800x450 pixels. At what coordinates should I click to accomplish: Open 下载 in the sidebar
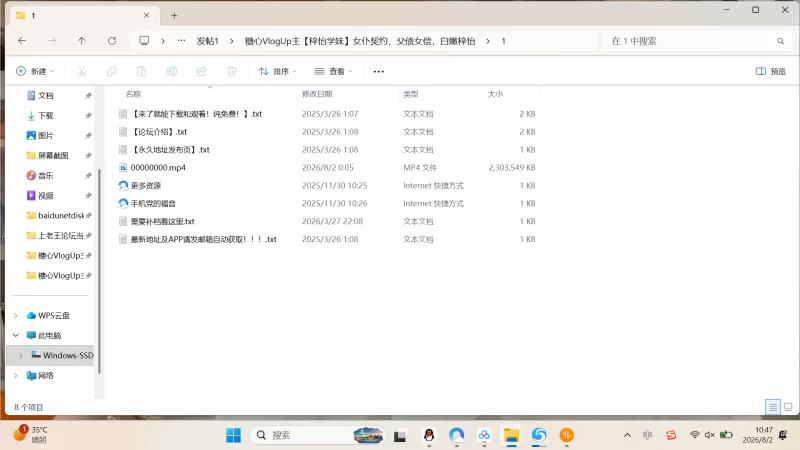[45, 115]
